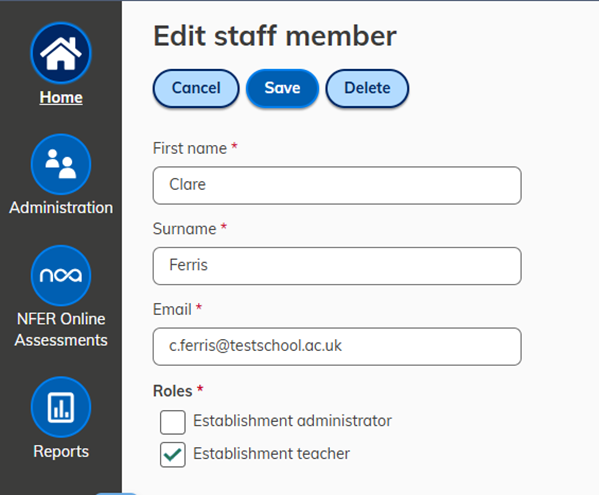This screenshot has width=599, height=495.
Task: Go to NFER Online Assessments label
Action: 61,329
